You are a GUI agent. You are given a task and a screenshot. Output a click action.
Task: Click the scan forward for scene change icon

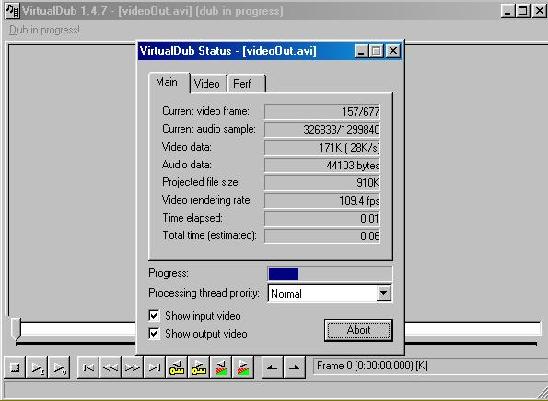pos(243,367)
